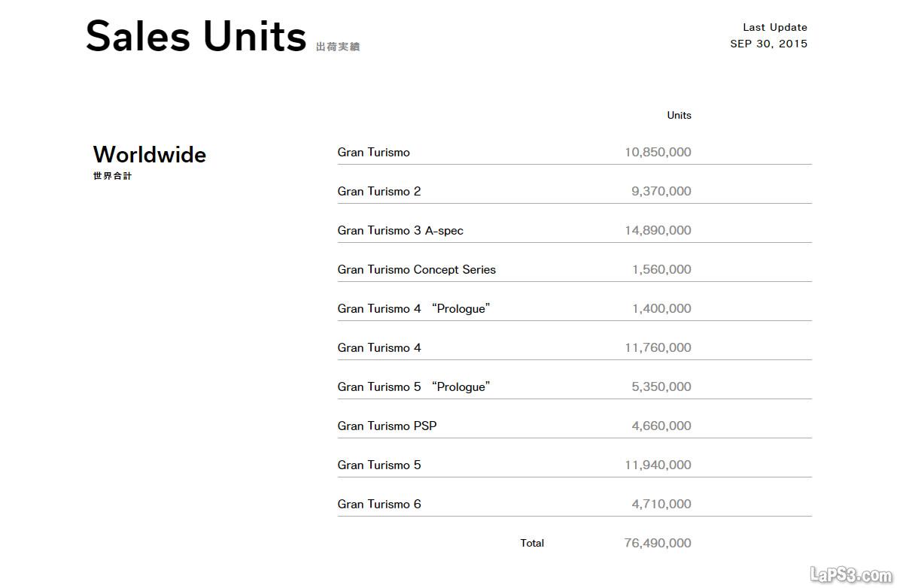This screenshot has width=900, height=588.
Task: Click the 11,760,000 units value
Action: tap(657, 347)
